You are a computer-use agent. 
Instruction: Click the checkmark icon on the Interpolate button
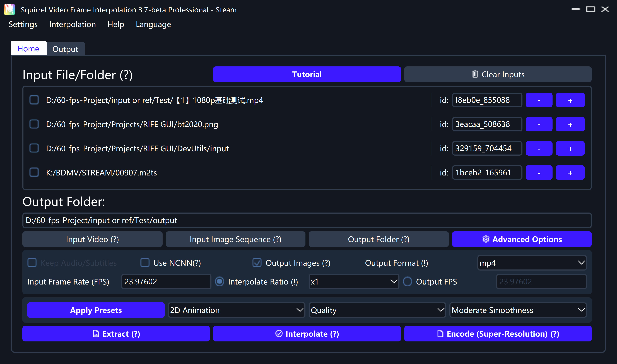tap(279, 334)
